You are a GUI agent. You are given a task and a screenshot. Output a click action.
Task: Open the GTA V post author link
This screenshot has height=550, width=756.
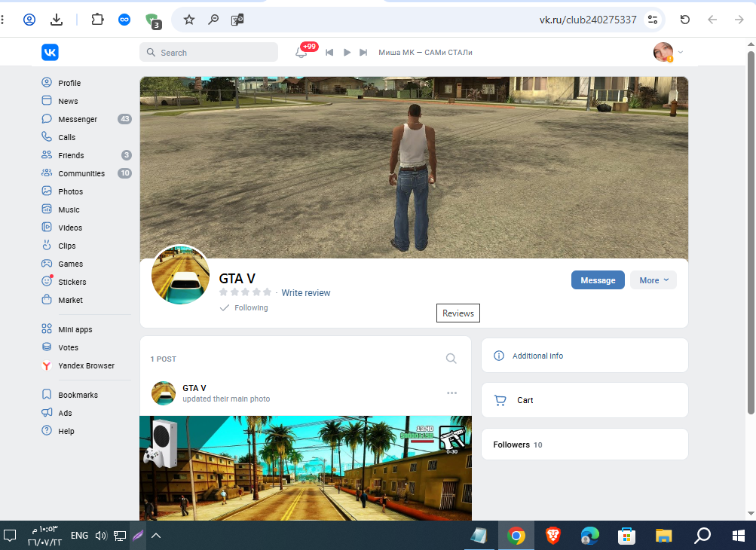click(x=194, y=388)
